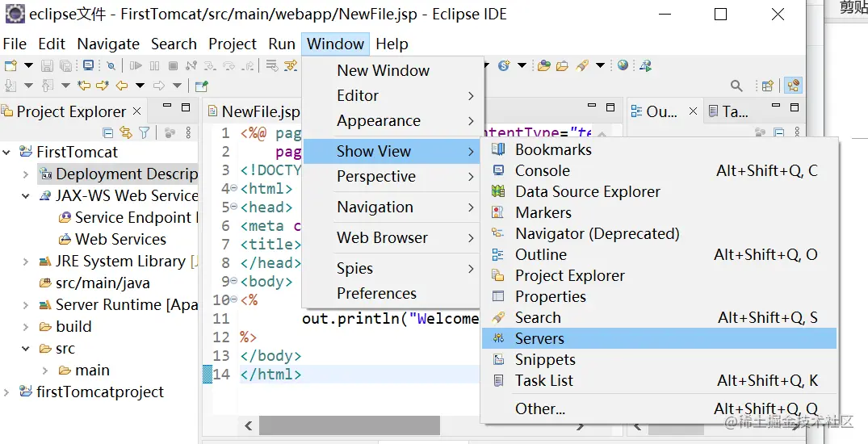Open Project Explorer view menu dots

point(188,133)
